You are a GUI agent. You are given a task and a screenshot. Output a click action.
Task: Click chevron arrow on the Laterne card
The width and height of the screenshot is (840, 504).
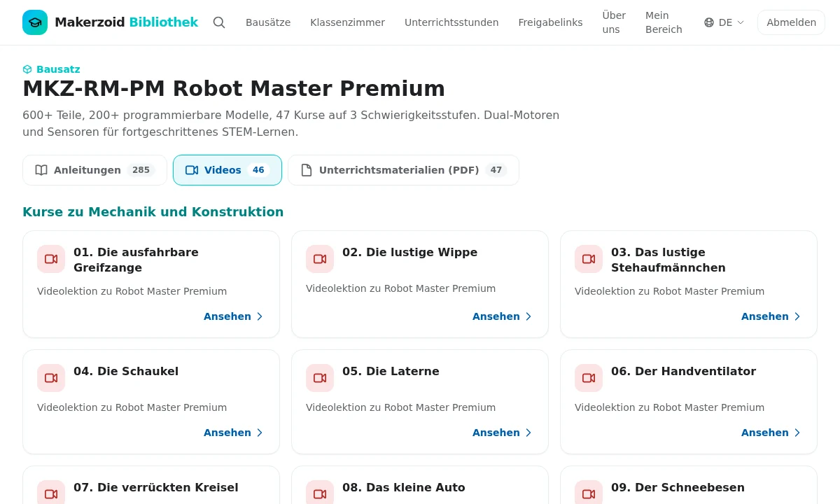coord(528,433)
